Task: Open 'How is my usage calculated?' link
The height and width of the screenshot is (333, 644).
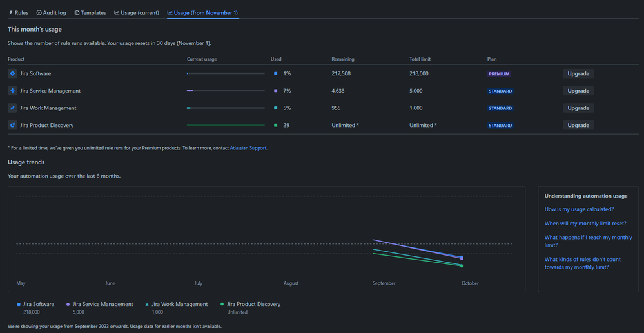Action: point(579,209)
